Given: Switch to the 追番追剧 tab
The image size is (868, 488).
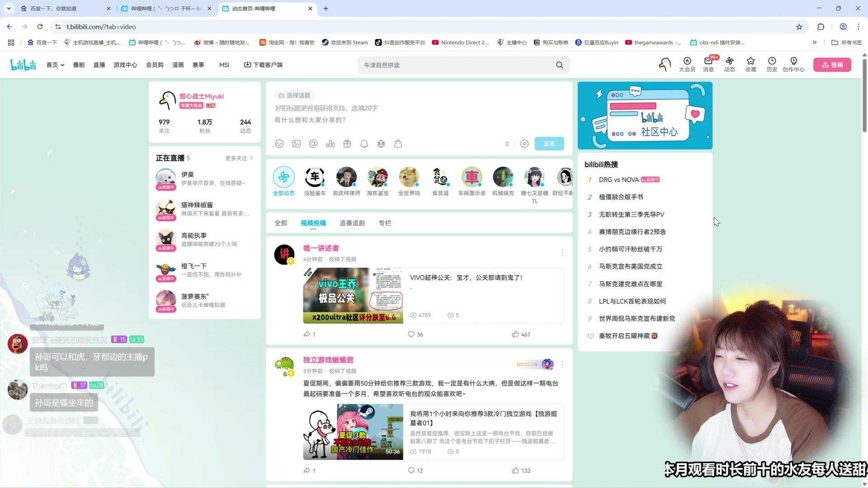Looking at the screenshot, I should [x=352, y=223].
